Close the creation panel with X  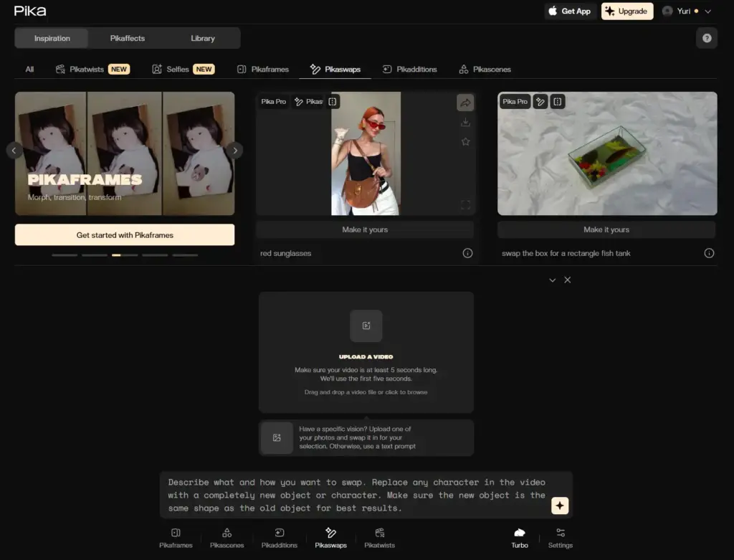tap(568, 280)
